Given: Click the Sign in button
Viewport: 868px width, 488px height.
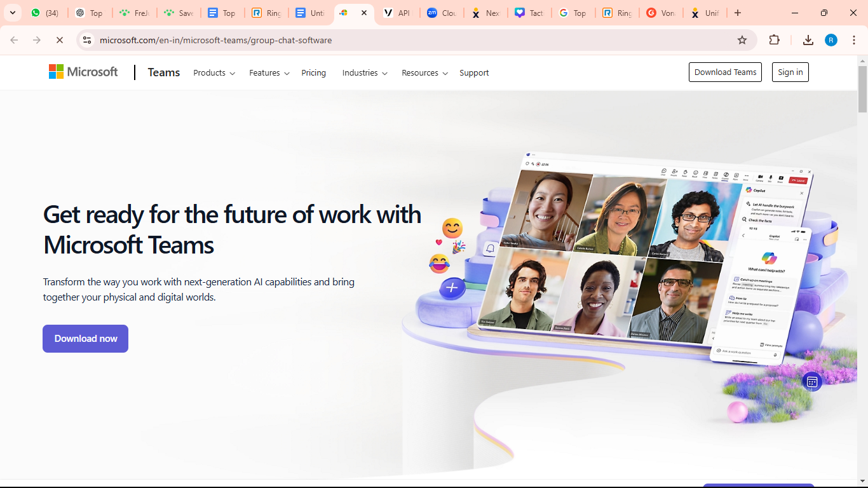Looking at the screenshot, I should point(790,72).
